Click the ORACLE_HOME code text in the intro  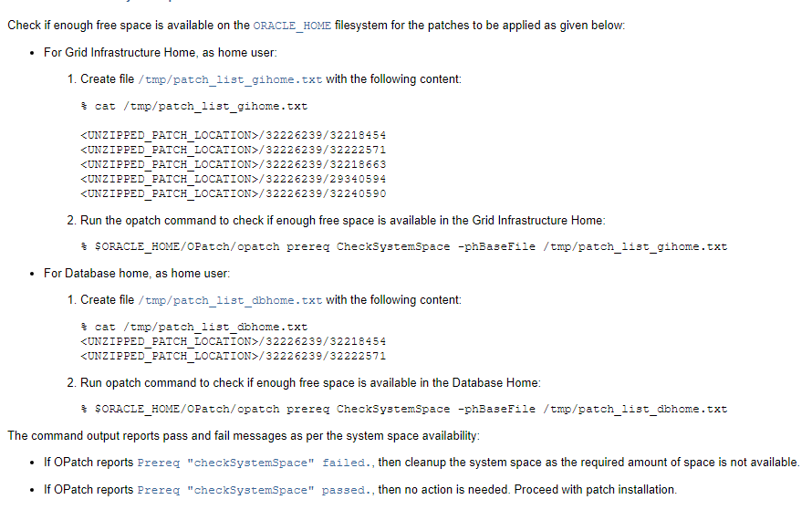pos(292,26)
